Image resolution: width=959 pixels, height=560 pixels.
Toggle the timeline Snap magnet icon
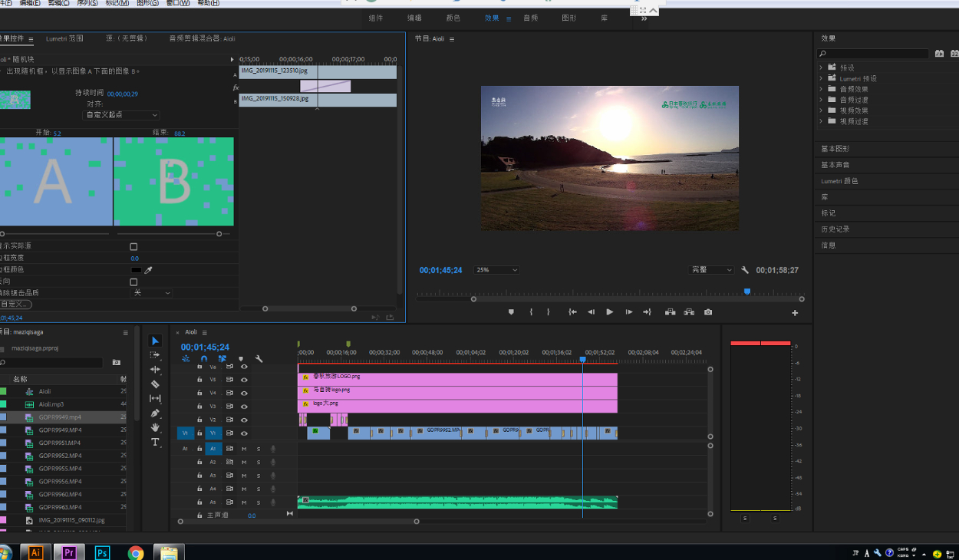pyautogui.click(x=204, y=358)
